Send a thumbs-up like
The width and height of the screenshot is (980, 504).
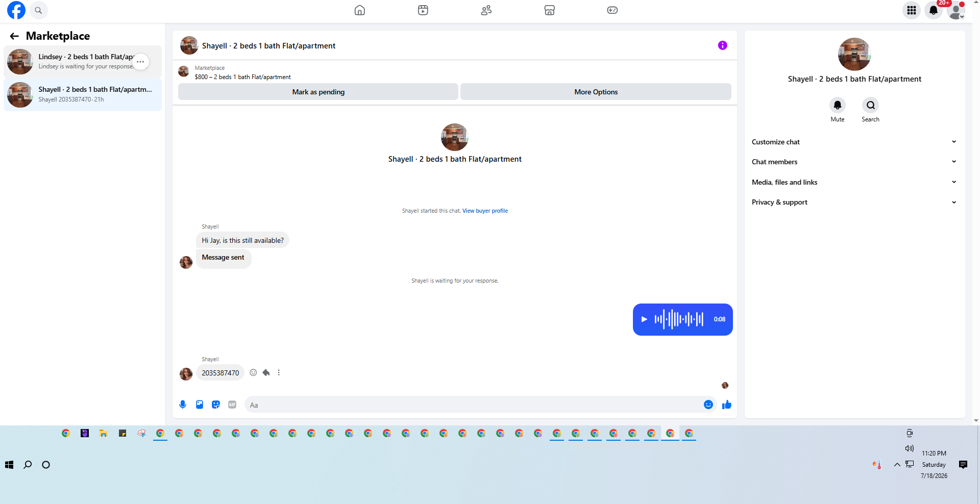click(727, 405)
